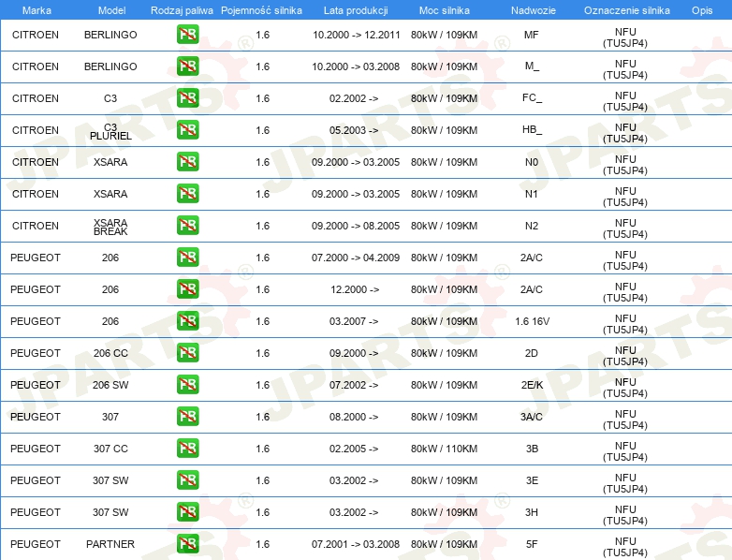Screen dimensions: 732x560
Task: Click the Rodzaj paliwa column header
Action: (x=182, y=10)
